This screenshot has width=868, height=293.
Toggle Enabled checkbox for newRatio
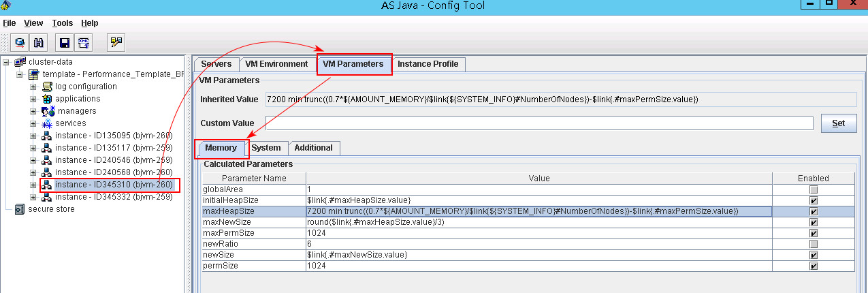(x=814, y=244)
